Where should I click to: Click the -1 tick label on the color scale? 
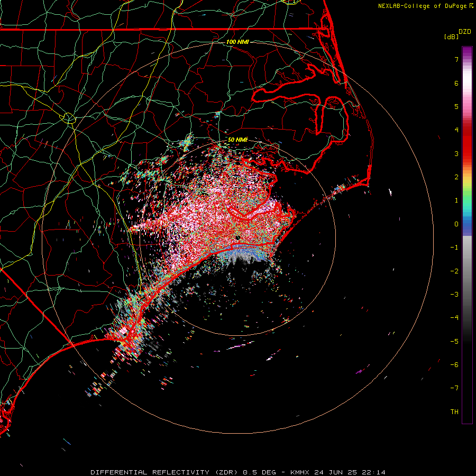[454, 248]
